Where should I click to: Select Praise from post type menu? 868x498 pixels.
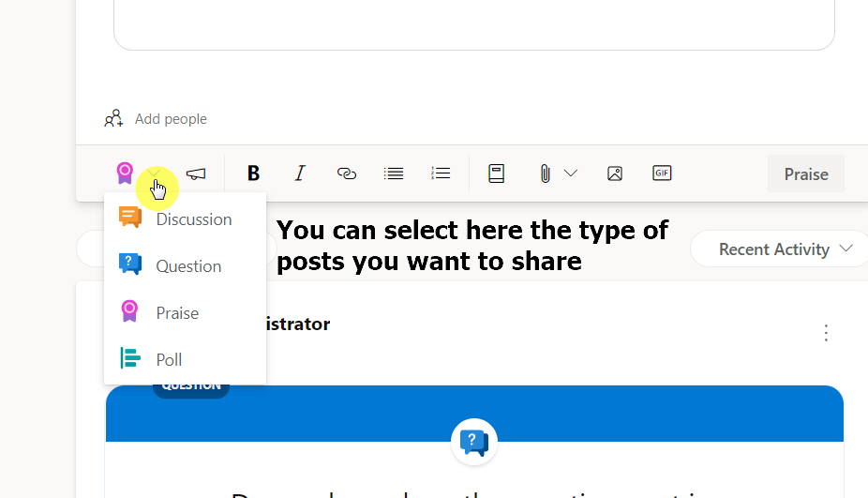185,313
